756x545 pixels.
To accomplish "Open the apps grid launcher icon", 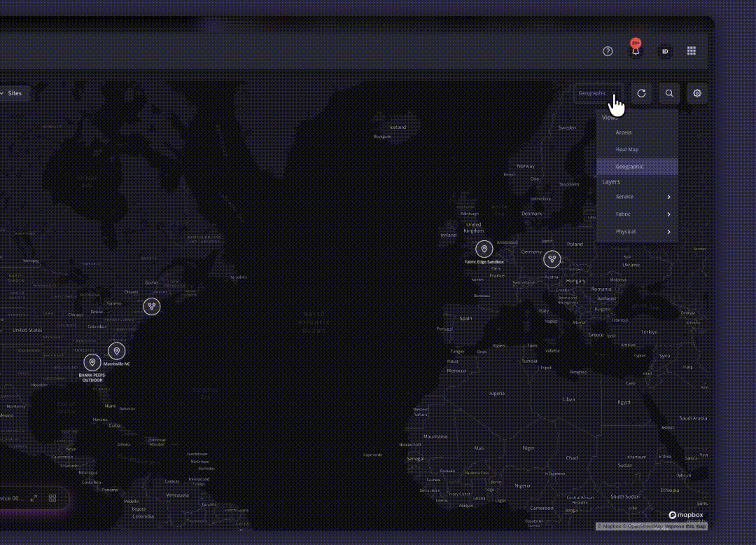I will [x=692, y=50].
